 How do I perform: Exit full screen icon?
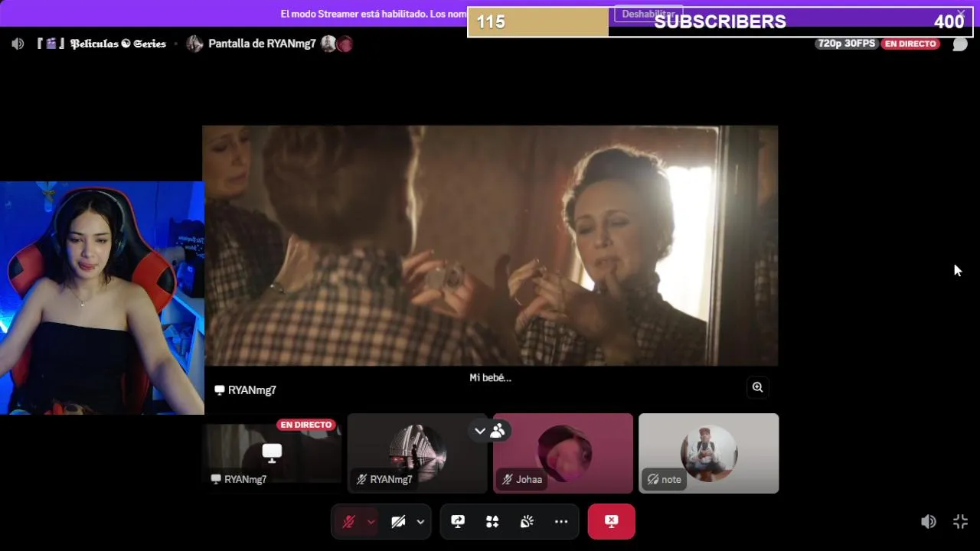point(961,522)
